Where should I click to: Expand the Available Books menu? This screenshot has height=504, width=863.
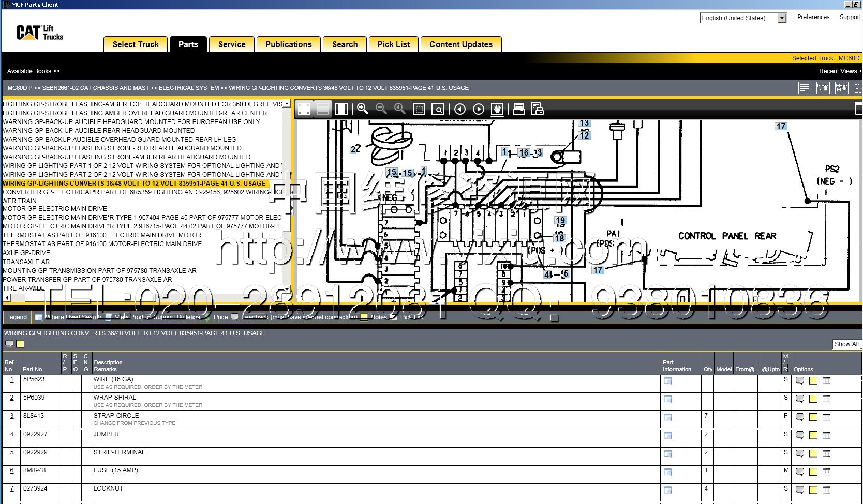[34, 71]
